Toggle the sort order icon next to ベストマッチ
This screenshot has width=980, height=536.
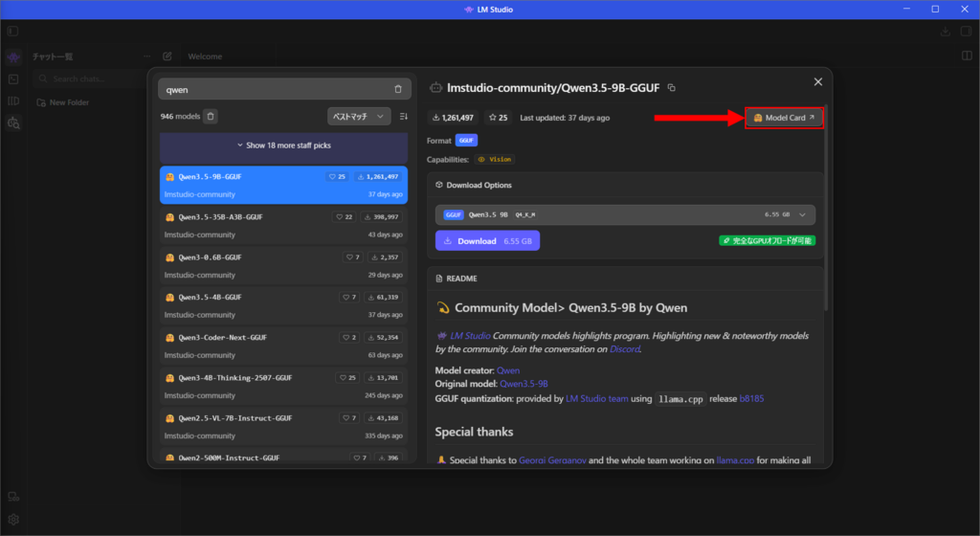pyautogui.click(x=403, y=116)
